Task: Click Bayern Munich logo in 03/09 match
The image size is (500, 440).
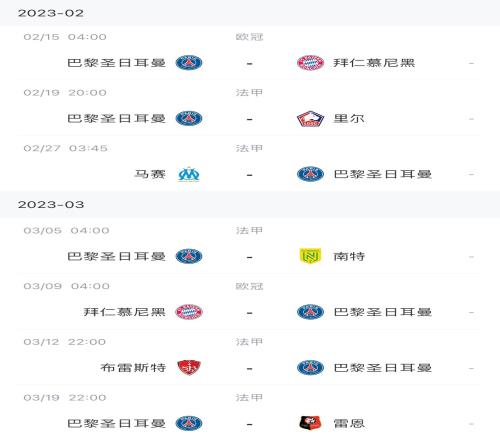Action: pyautogui.click(x=189, y=312)
